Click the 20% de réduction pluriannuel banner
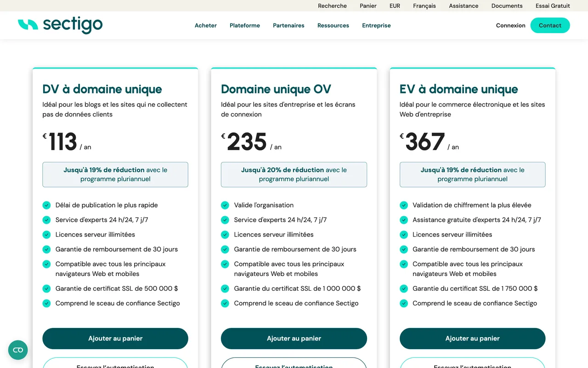Image resolution: width=588 pixels, height=368 pixels. click(294, 174)
